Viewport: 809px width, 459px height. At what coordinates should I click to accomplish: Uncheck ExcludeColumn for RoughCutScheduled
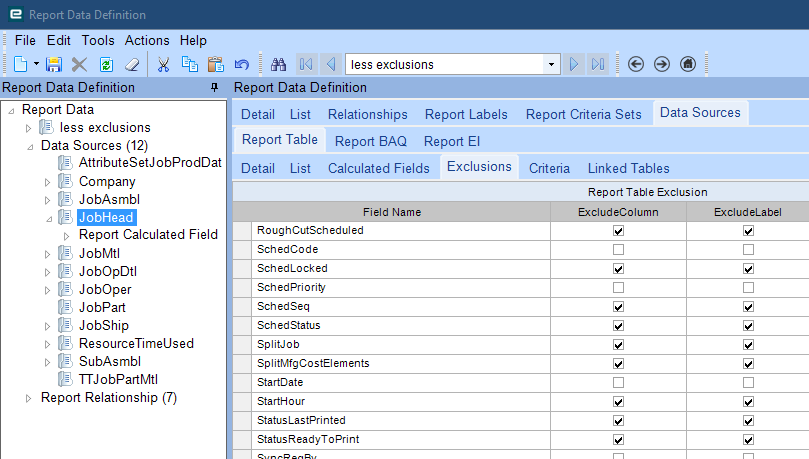[x=618, y=231]
